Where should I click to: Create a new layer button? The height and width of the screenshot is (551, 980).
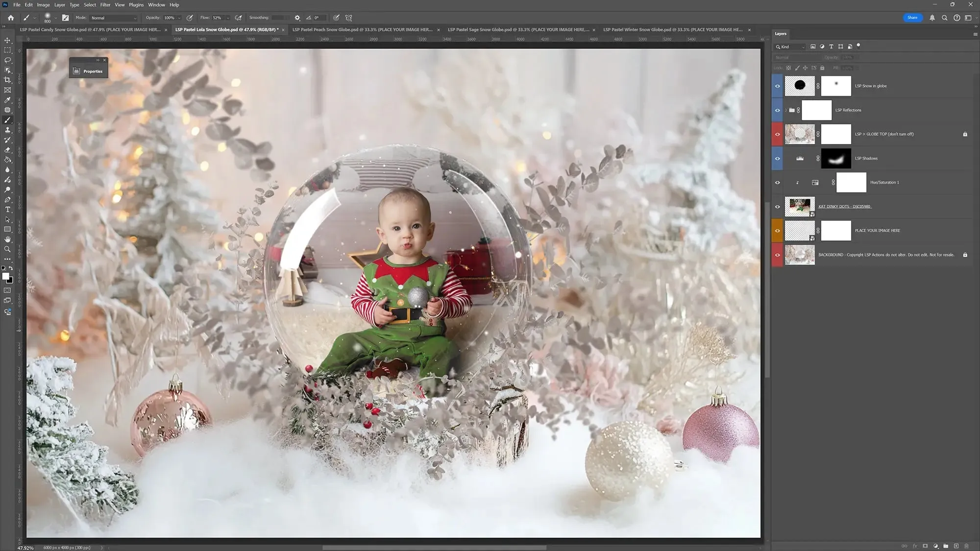click(x=956, y=546)
